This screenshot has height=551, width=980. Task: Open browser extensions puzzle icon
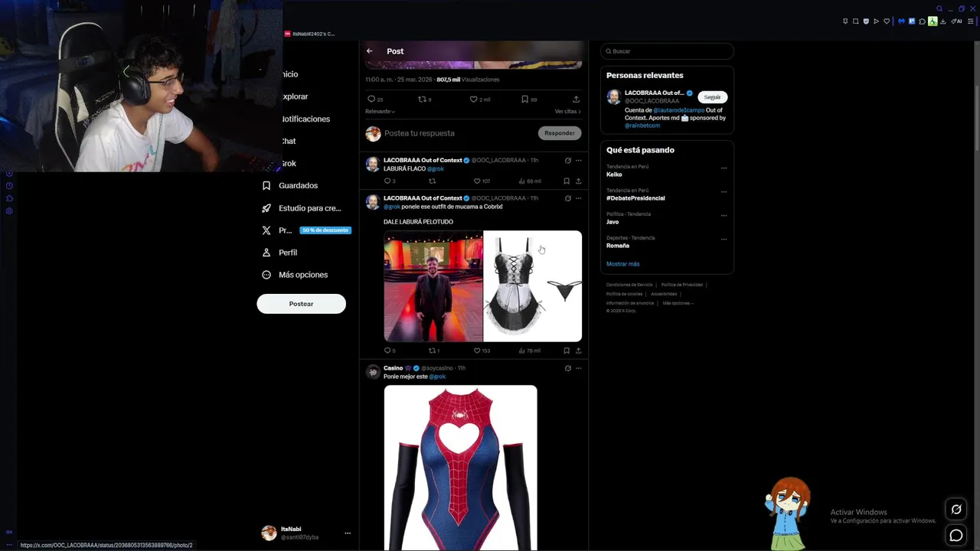tap(922, 21)
